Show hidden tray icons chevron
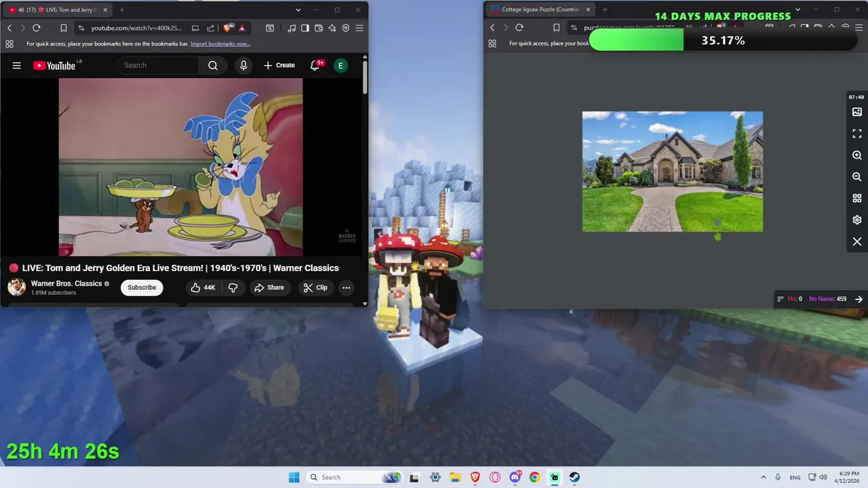The height and width of the screenshot is (488, 868). point(764,477)
